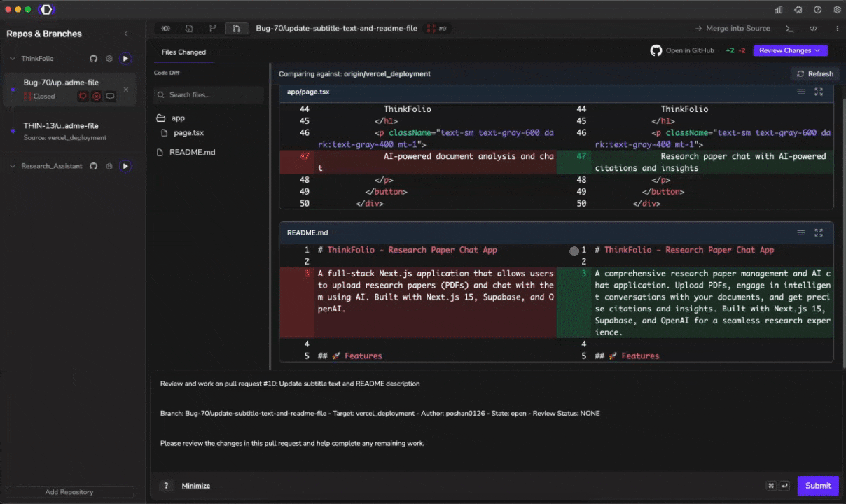
Task: Select the code editor icon near Merge into Source
Action: 813,28
